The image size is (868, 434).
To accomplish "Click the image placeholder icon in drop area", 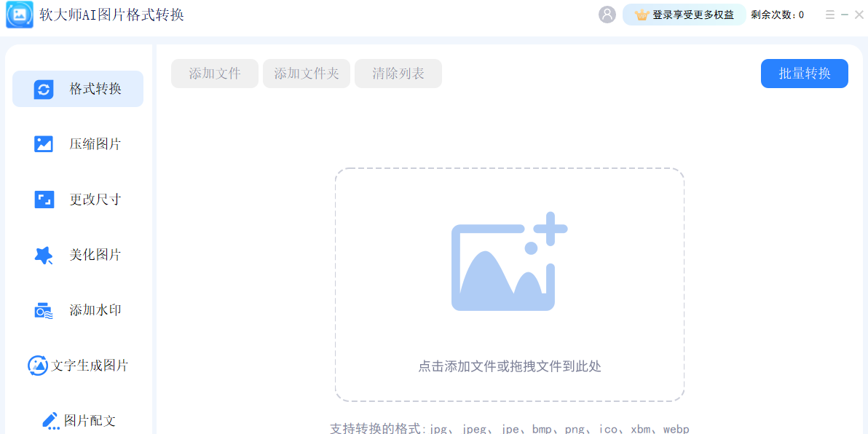I will click(509, 262).
